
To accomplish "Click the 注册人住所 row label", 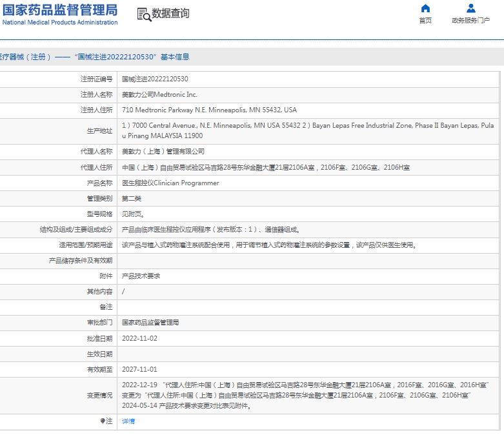I will click(96, 110).
